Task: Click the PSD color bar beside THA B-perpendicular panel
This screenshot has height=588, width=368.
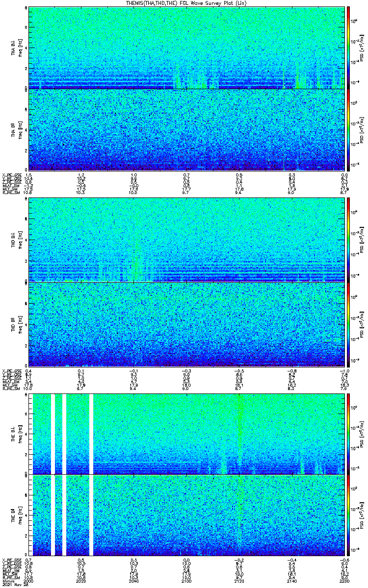Action: [x=348, y=48]
